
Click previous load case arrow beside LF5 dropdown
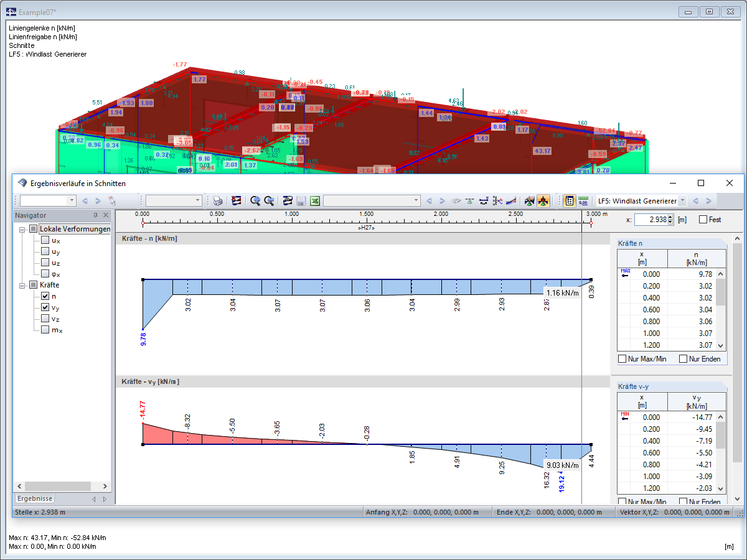click(x=695, y=201)
